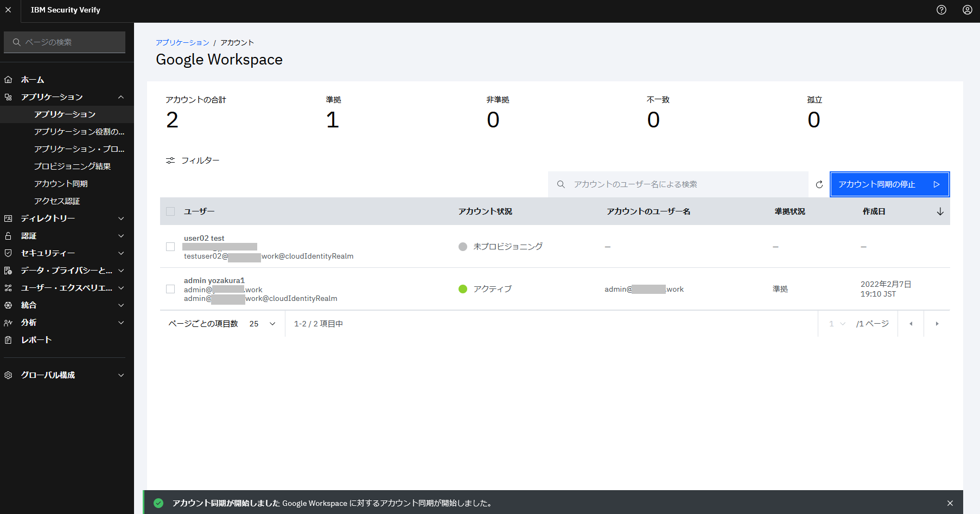The image size is (980, 514).
Task: Open the user profile icon
Action: 968,10
